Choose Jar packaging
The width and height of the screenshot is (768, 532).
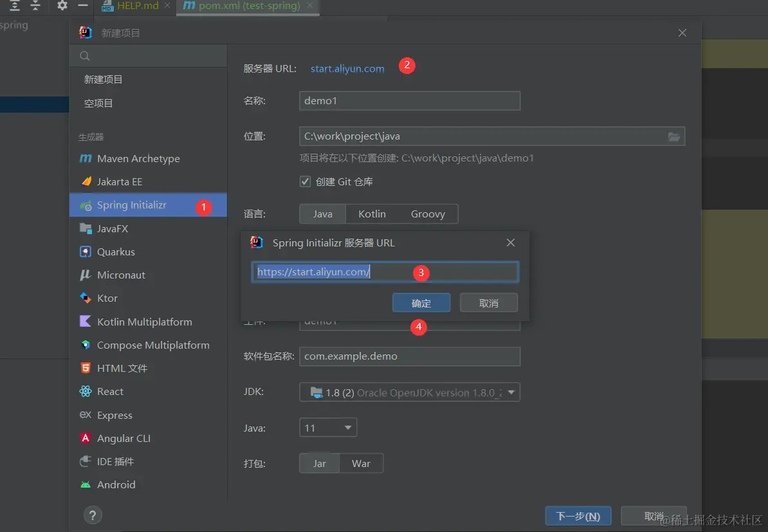[x=319, y=463]
